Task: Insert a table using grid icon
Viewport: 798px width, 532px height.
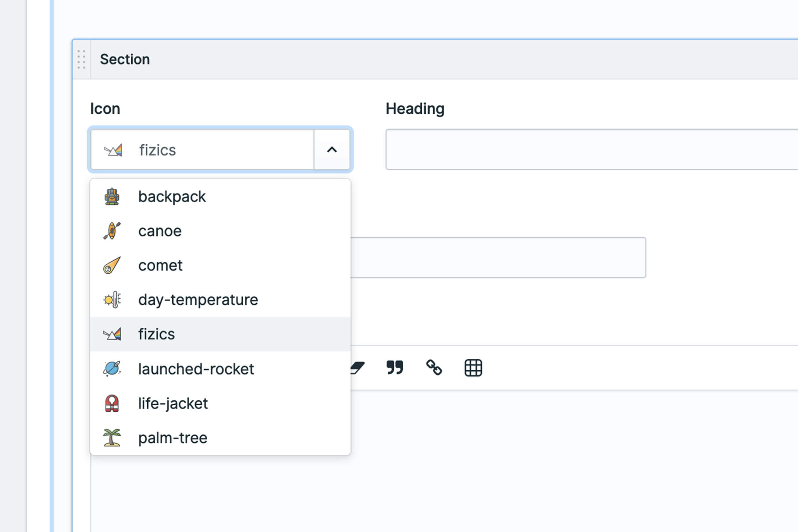Action: [473, 368]
